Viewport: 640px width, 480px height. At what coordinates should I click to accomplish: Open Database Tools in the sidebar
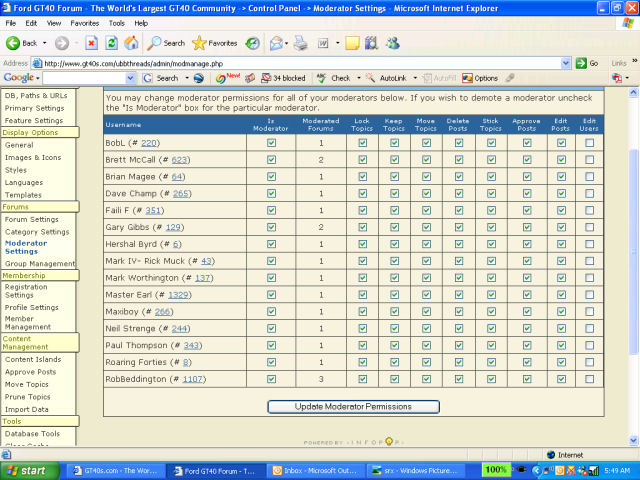(32, 433)
